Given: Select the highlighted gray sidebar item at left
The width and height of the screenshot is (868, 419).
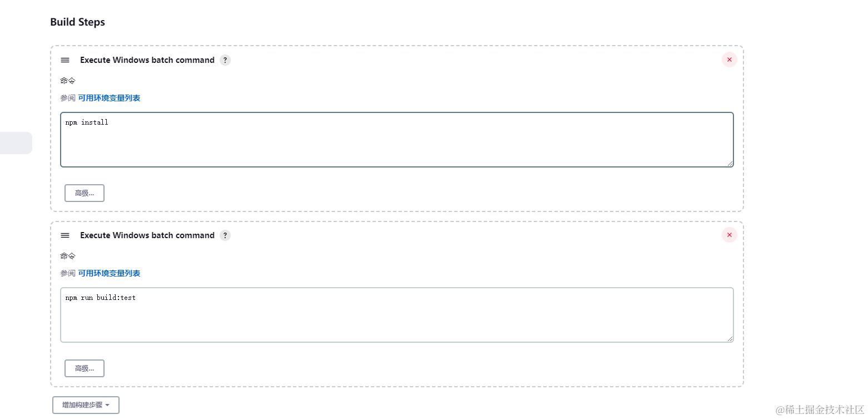Looking at the screenshot, I should coord(16,143).
